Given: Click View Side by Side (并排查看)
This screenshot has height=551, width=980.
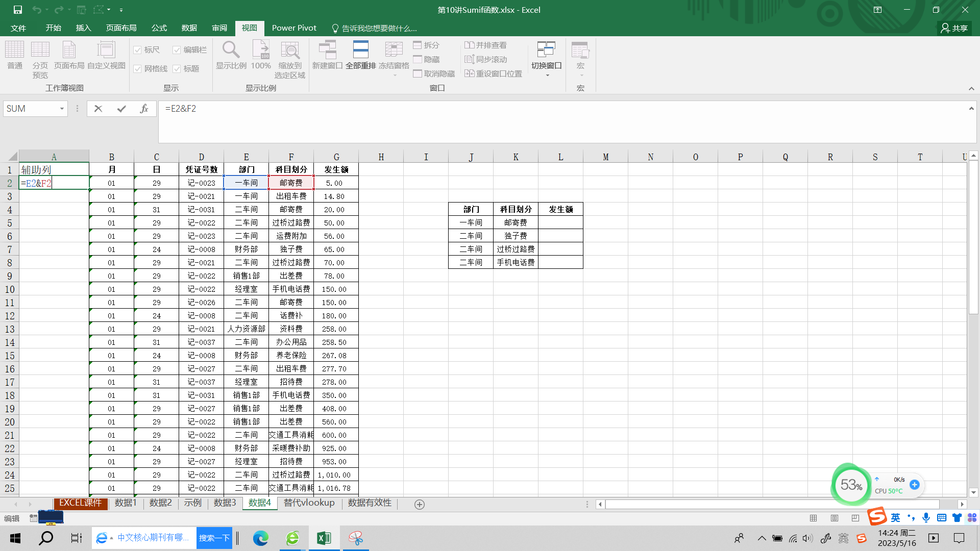Looking at the screenshot, I should pyautogui.click(x=485, y=45).
